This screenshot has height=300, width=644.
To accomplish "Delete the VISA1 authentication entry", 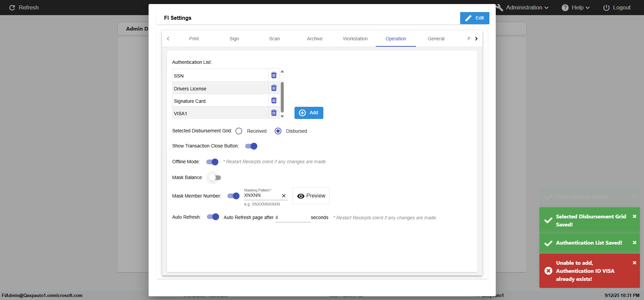I will [274, 113].
